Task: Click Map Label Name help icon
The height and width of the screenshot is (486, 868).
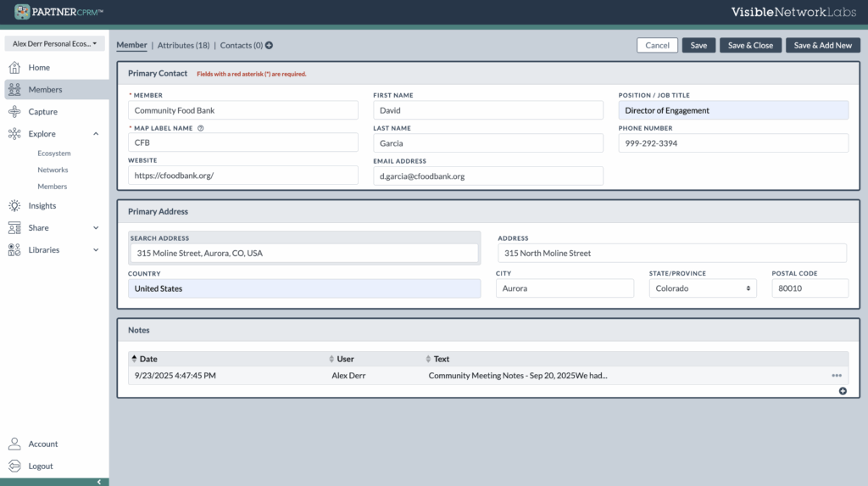Action: pos(201,129)
